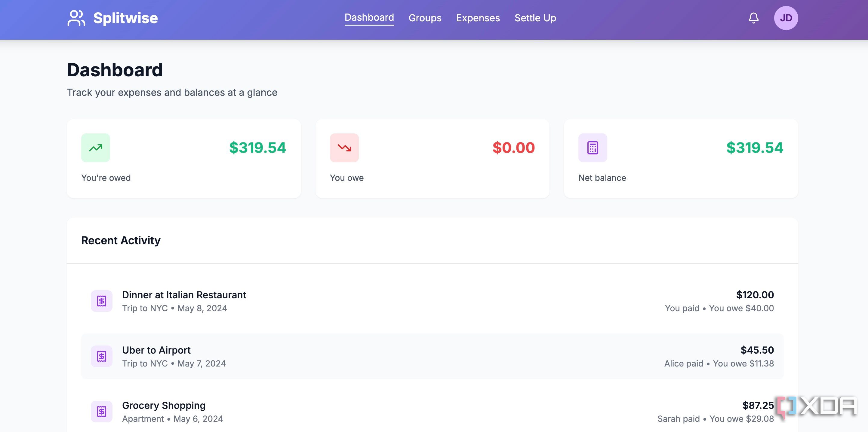
Task: Open the Dinner at Italian Restaurant entry
Action: [432, 301]
